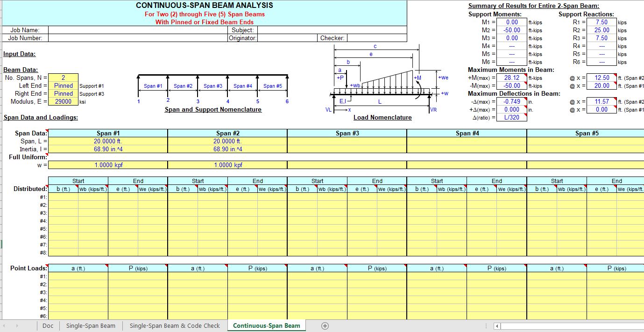Switch to the Single-Span Beam tab

(x=91, y=326)
